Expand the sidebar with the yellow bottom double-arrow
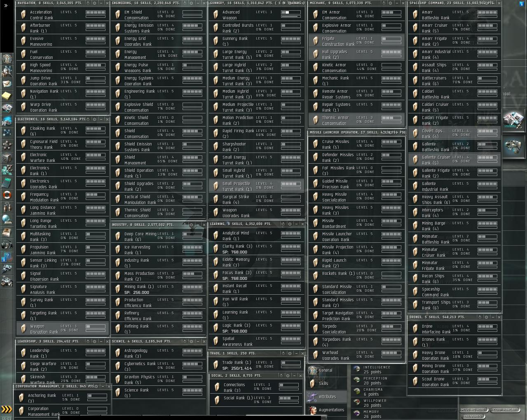 [x=7, y=409]
